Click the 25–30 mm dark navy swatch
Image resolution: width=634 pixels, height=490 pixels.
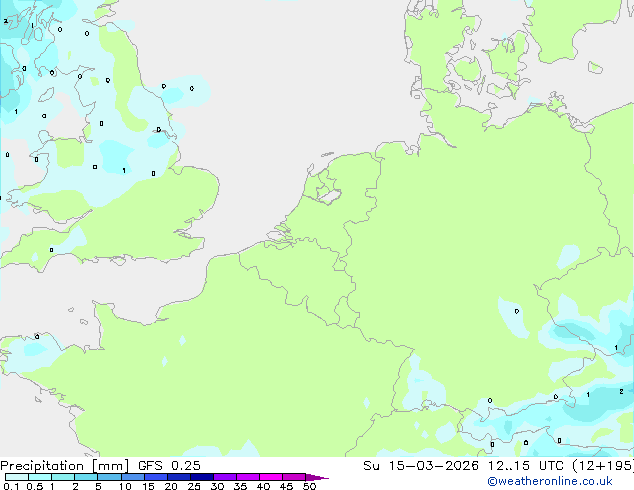tap(201, 477)
